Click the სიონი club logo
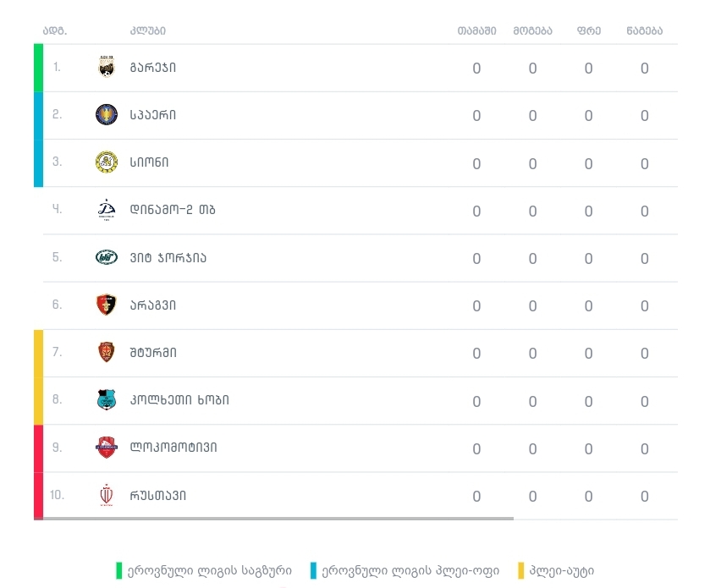This screenshot has height=588, width=721. (107, 162)
